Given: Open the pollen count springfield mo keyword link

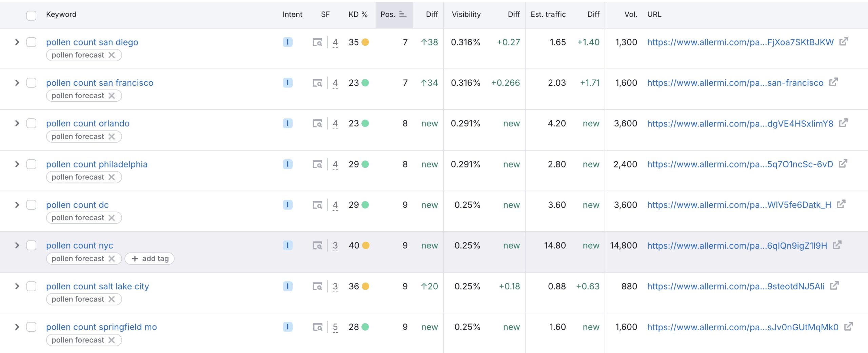Looking at the screenshot, I should point(101,327).
